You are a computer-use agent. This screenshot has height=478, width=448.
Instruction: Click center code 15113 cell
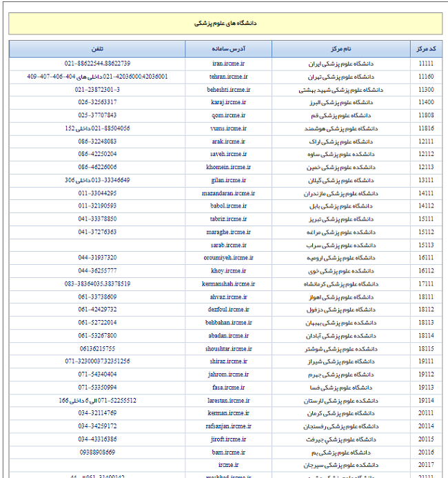tap(426, 245)
